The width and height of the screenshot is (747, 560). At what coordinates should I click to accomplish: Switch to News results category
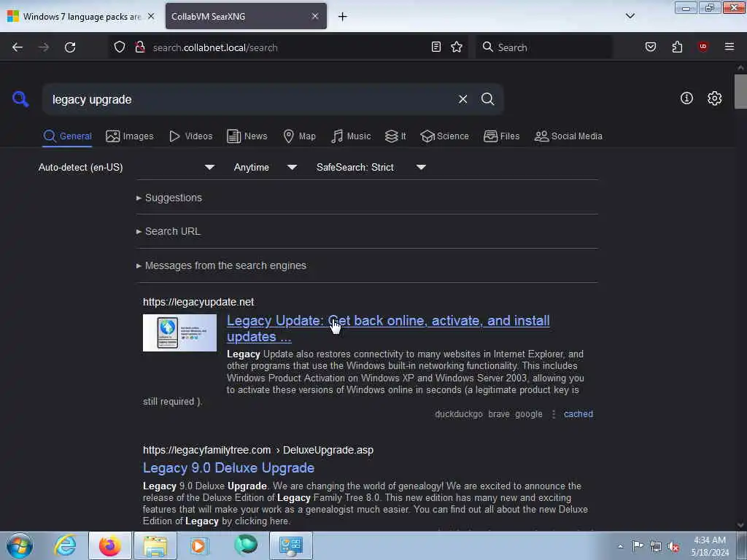coord(247,136)
